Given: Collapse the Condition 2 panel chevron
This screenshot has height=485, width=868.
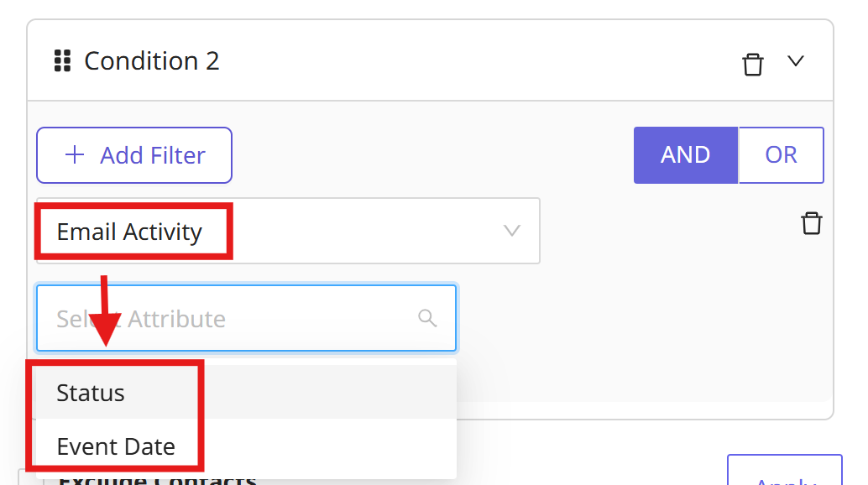Looking at the screenshot, I should [x=795, y=61].
